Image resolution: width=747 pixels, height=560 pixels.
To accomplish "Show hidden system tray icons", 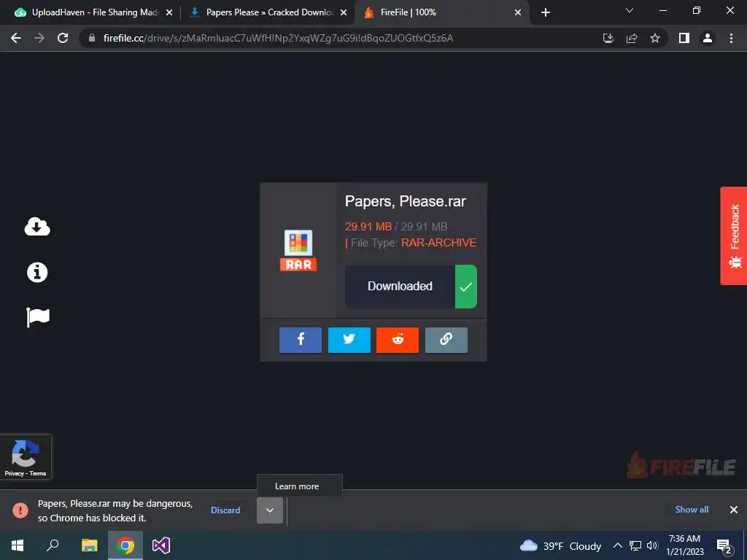I will 617,545.
